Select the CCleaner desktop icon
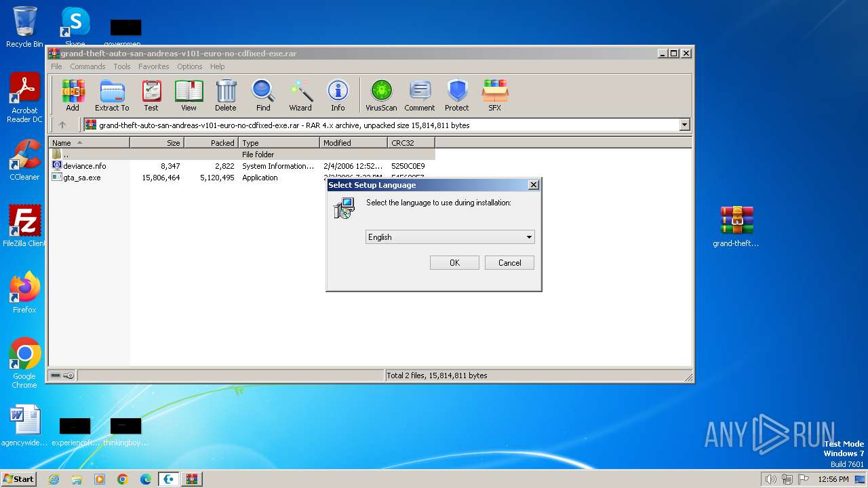868x488 pixels. 24,160
